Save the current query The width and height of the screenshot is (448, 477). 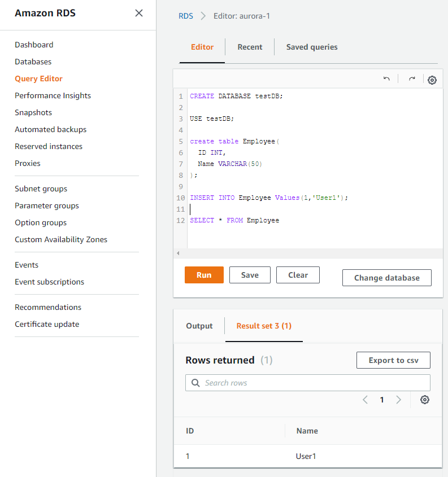pos(250,275)
